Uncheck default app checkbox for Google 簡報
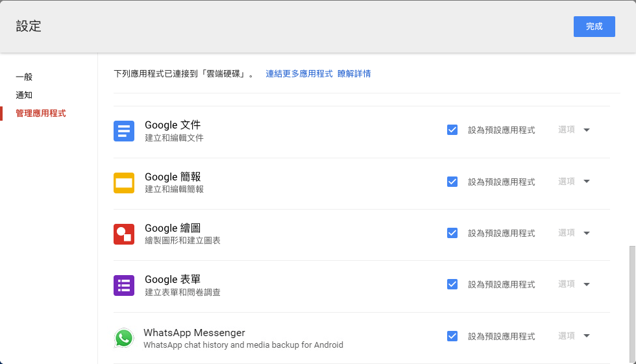Image resolution: width=636 pixels, height=364 pixels. (x=452, y=182)
